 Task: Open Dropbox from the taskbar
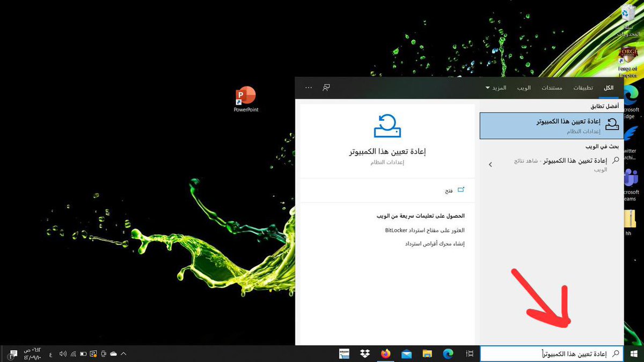coord(365,353)
